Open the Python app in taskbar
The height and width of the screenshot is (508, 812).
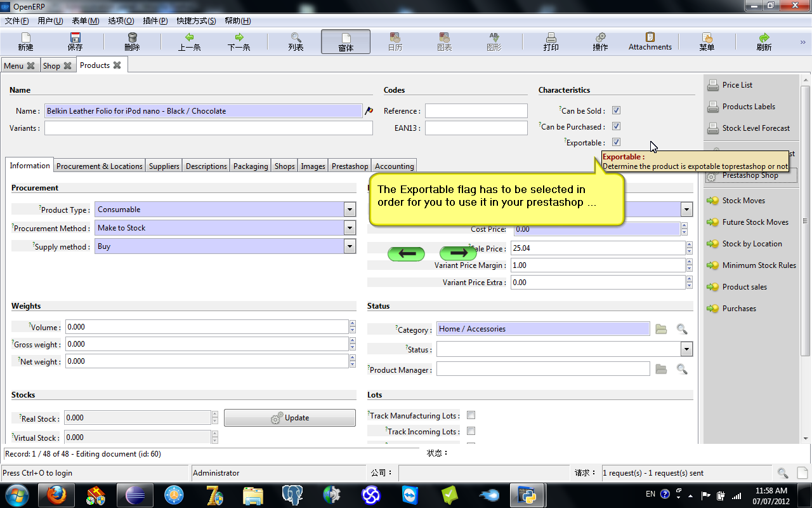tap(528, 495)
